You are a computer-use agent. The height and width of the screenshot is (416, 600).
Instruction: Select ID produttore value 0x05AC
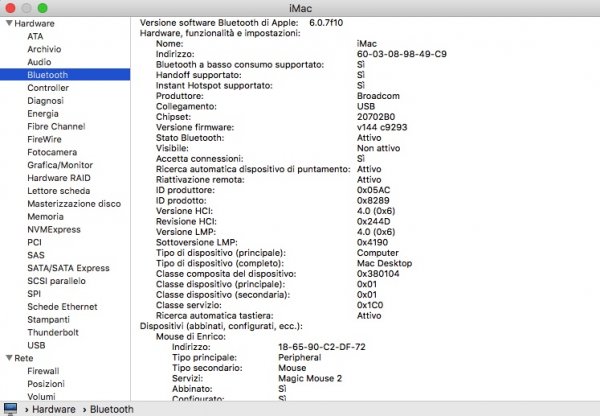(373, 190)
